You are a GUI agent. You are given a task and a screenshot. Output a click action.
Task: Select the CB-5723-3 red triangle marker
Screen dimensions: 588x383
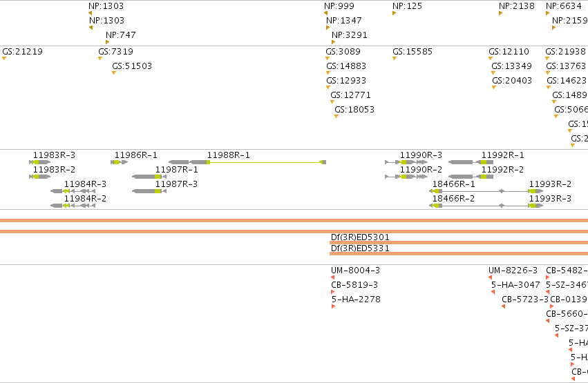click(x=503, y=306)
